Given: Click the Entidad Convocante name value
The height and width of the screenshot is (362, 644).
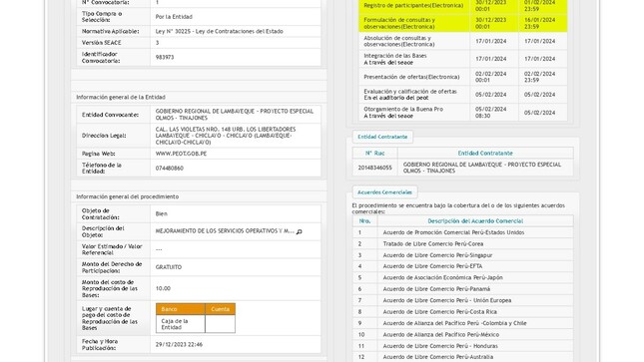Looking at the screenshot, I should pos(235,115).
